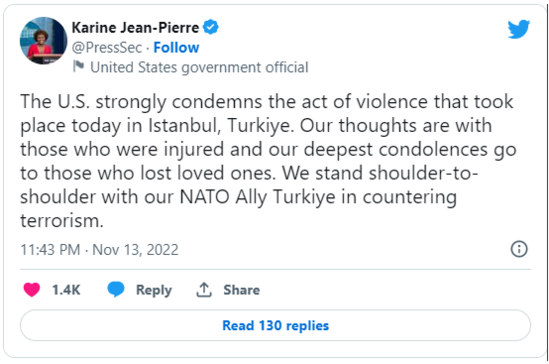The image size is (549, 364).
Task: Click the United States government official label
Action: click(x=199, y=67)
